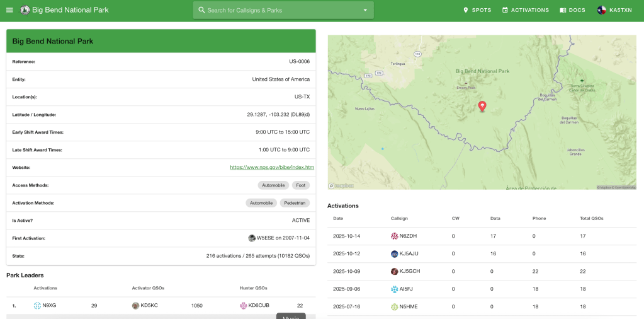644x319 pixels.
Task: Expand the search box dropdown arrow
Action: 365,10
